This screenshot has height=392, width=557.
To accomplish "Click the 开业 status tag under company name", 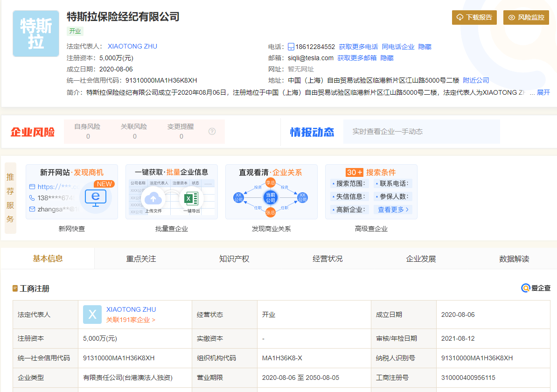I will coord(75,31).
